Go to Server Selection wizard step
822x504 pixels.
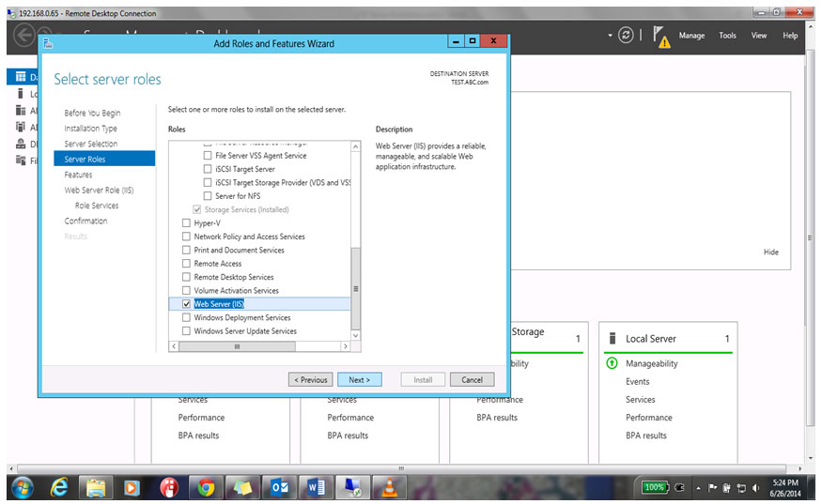click(91, 144)
